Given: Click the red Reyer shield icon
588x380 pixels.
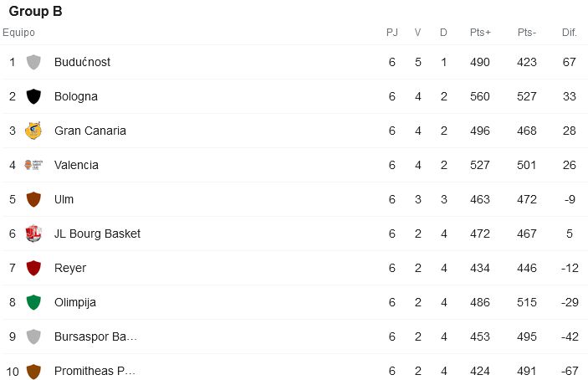Looking at the screenshot, I should [33, 268].
